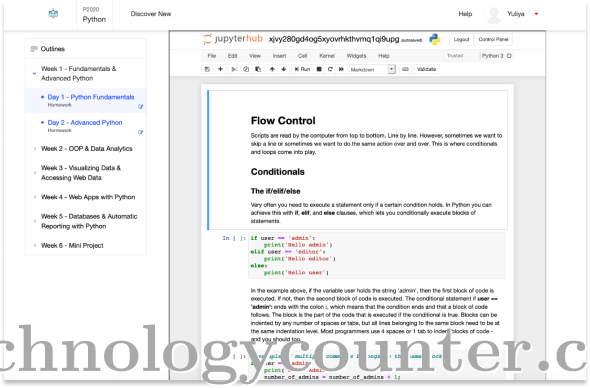Click the Outlines list icon
Screen dimensions: 590x388
pos(34,49)
